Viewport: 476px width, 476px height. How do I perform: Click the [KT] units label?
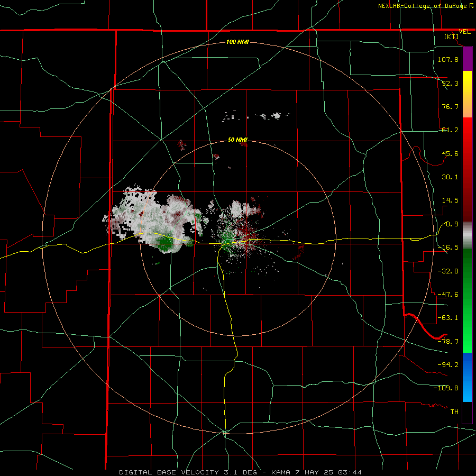[452, 36]
